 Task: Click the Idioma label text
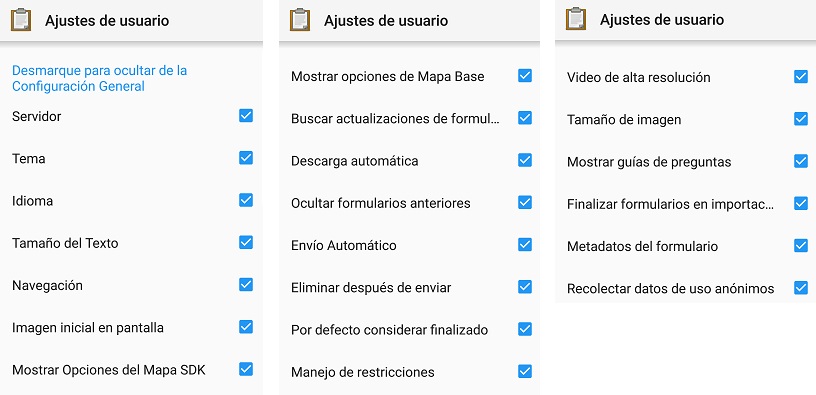coord(32,201)
